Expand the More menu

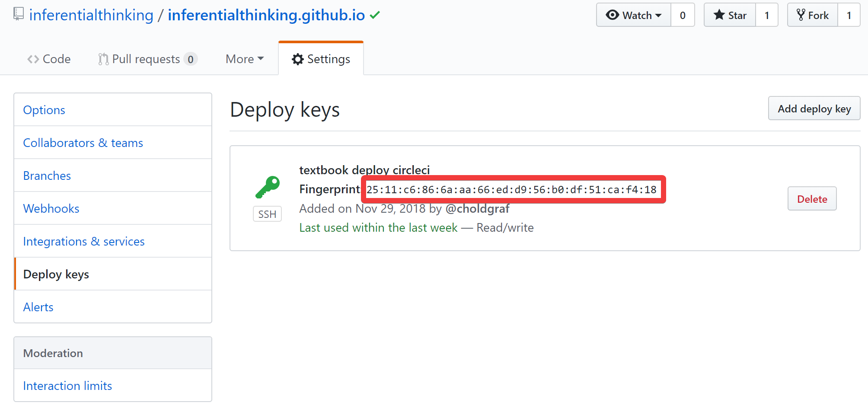(x=244, y=59)
